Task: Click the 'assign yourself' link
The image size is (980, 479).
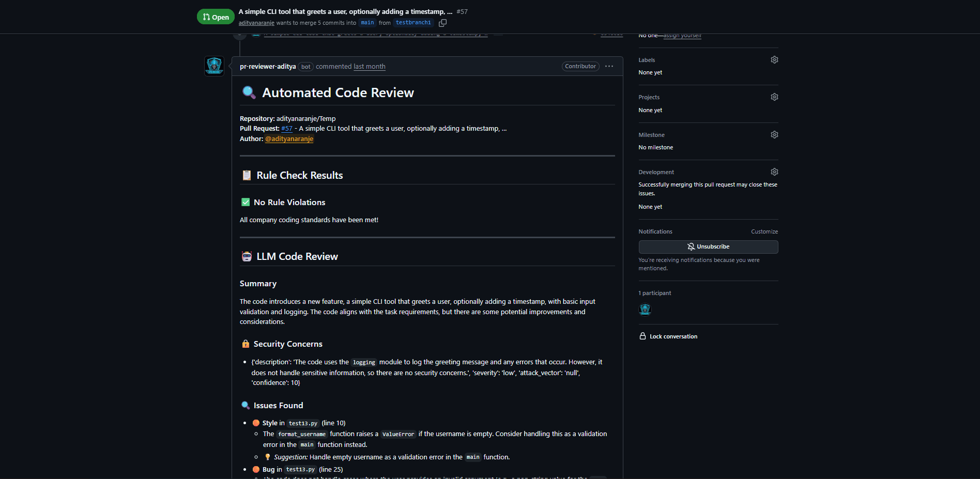Action: pos(682,36)
